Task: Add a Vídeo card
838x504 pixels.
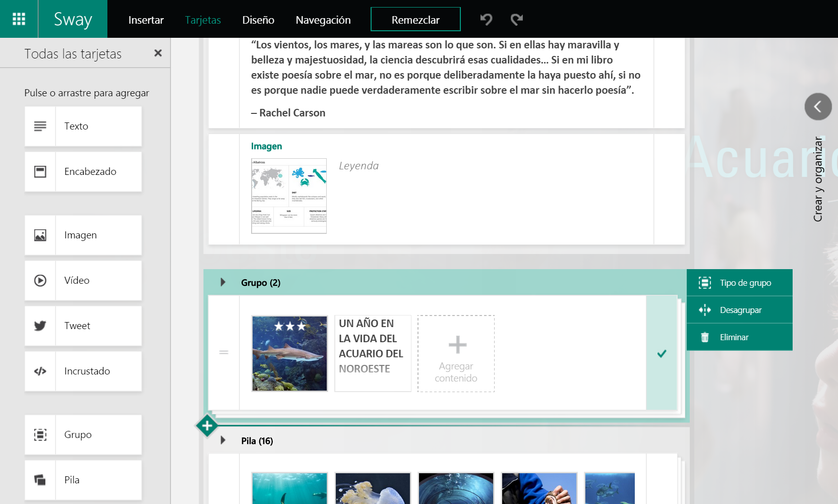Action: click(x=83, y=281)
